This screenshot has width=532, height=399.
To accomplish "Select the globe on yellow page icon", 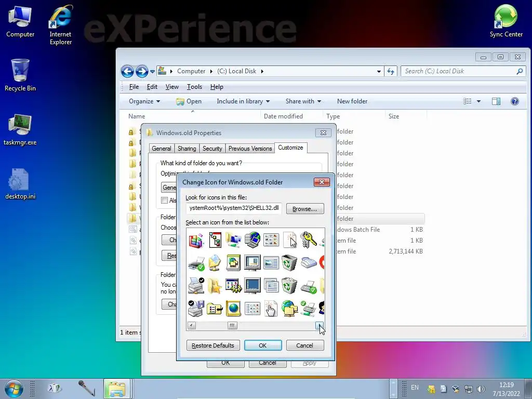I will 233,309.
